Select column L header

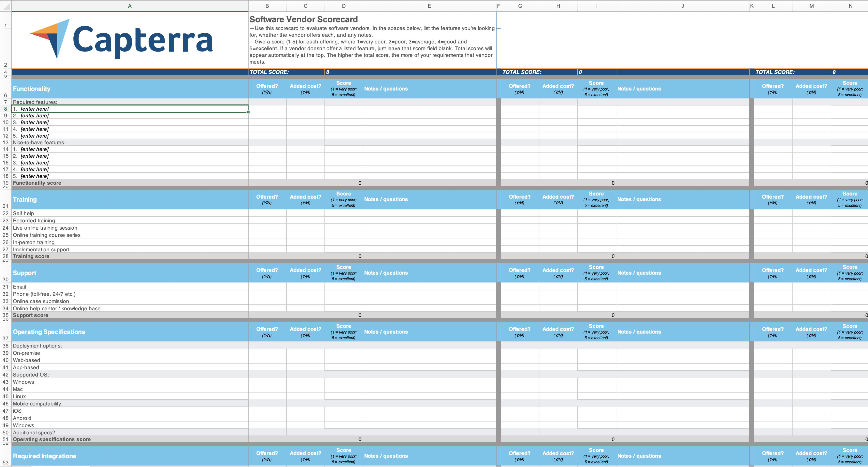[773, 6]
